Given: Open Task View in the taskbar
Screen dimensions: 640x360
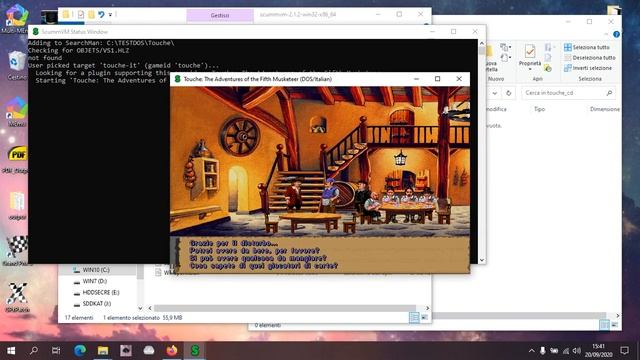Looking at the screenshot, I should point(56,350).
